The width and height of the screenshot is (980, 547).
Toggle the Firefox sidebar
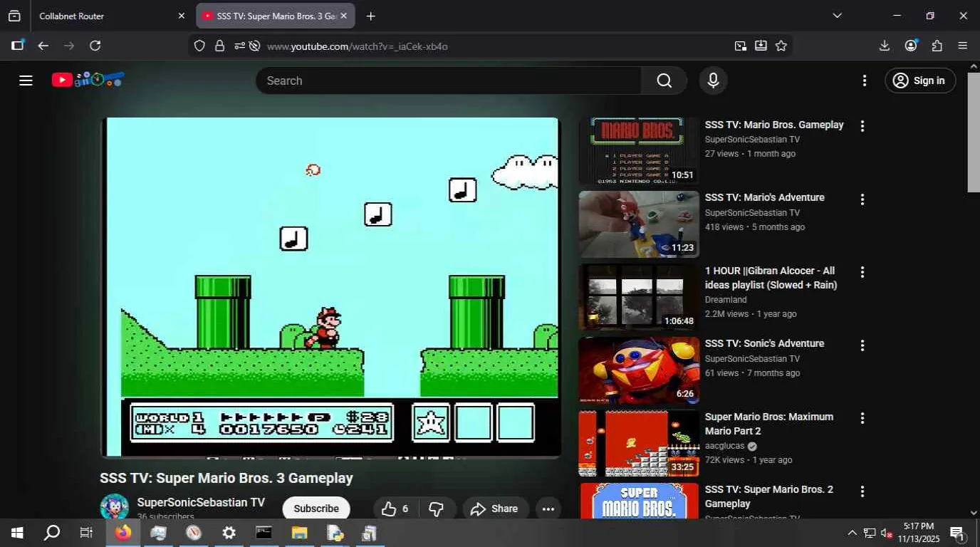17,46
